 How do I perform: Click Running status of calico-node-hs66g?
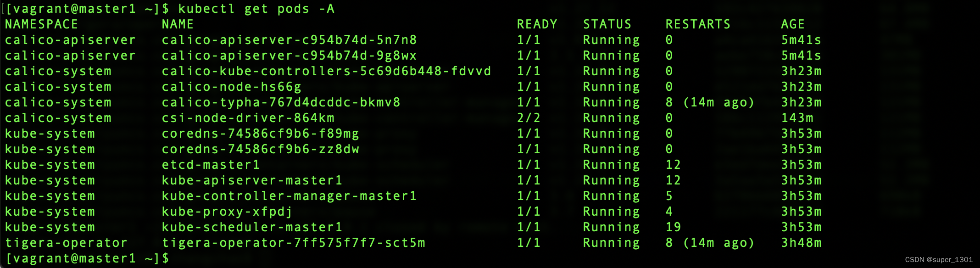pos(612,87)
